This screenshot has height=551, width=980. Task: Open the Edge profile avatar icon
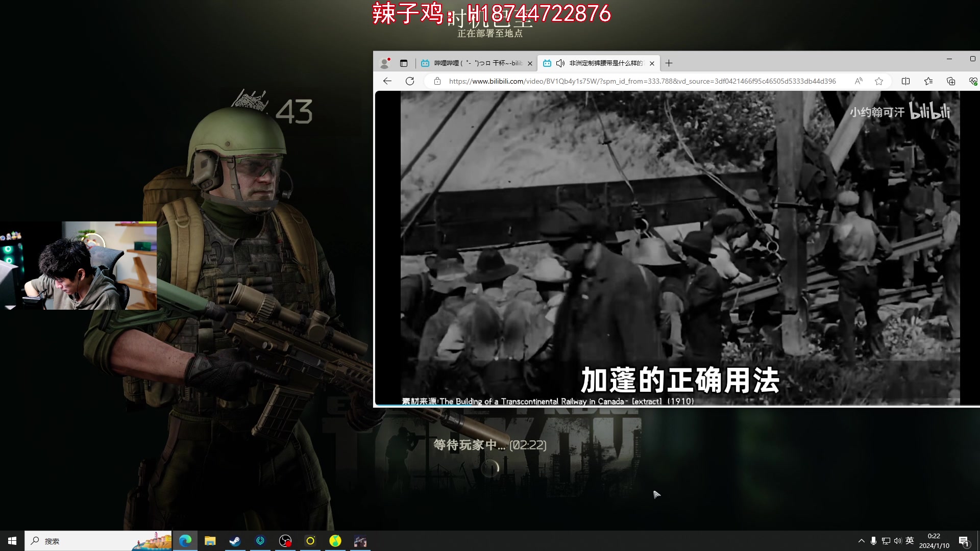click(385, 63)
